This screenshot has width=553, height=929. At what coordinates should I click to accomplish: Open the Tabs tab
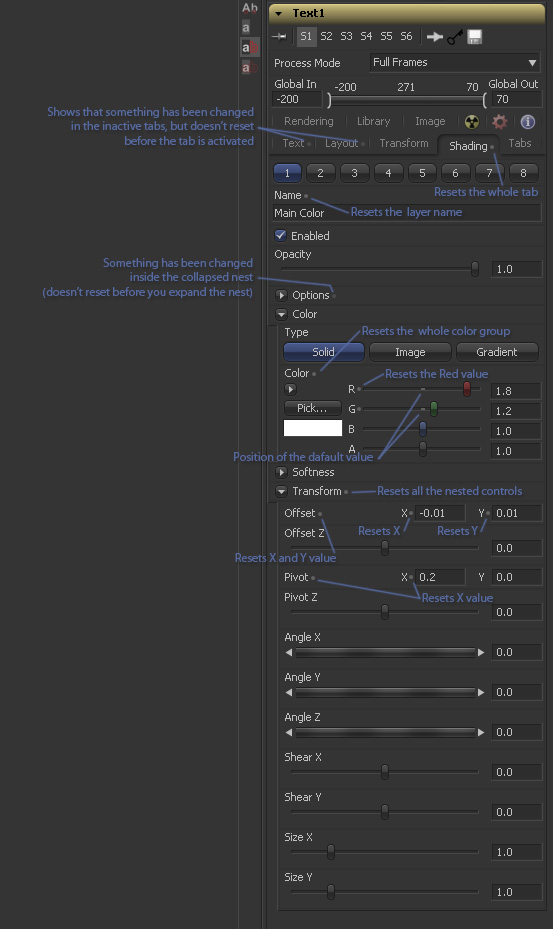click(520, 143)
